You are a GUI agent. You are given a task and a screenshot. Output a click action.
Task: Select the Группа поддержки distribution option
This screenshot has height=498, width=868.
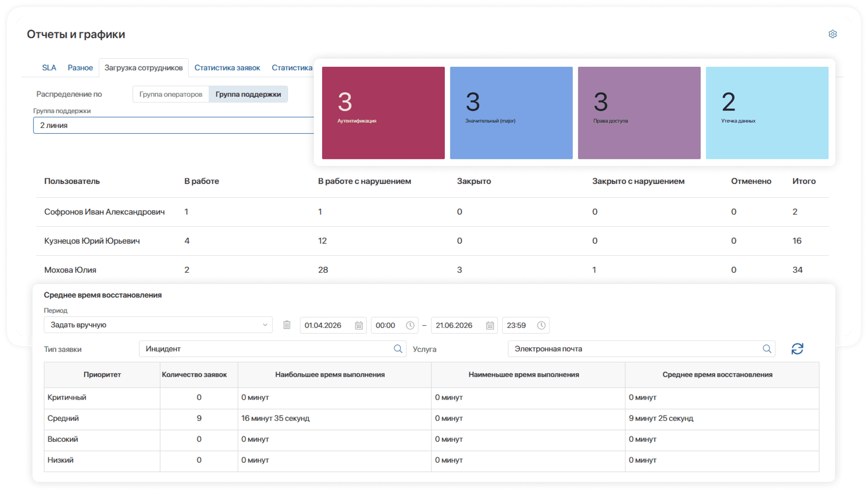click(248, 94)
